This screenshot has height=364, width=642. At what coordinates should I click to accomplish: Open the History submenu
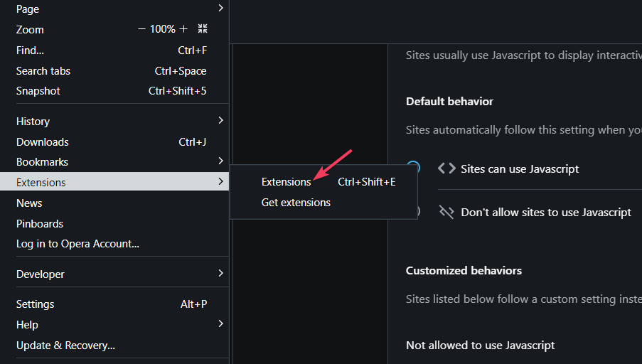coord(114,121)
